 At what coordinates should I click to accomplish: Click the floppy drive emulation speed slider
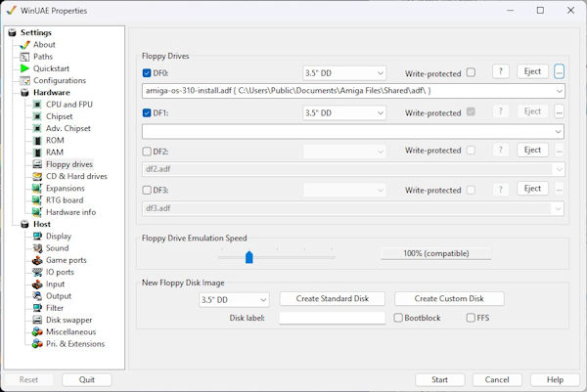tap(249, 256)
